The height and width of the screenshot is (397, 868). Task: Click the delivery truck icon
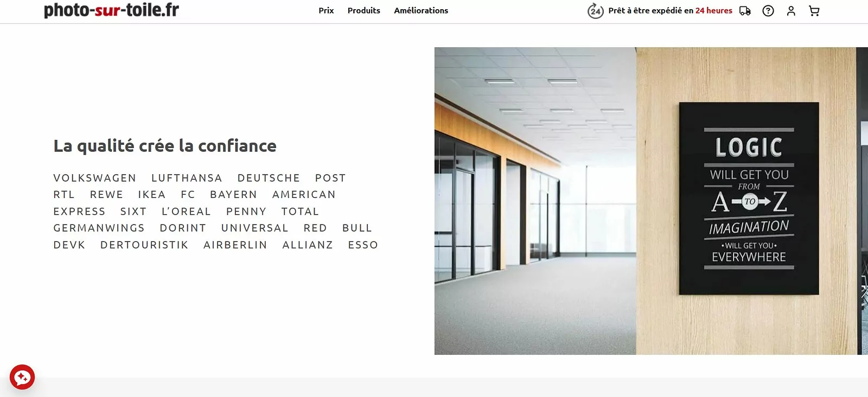click(745, 11)
